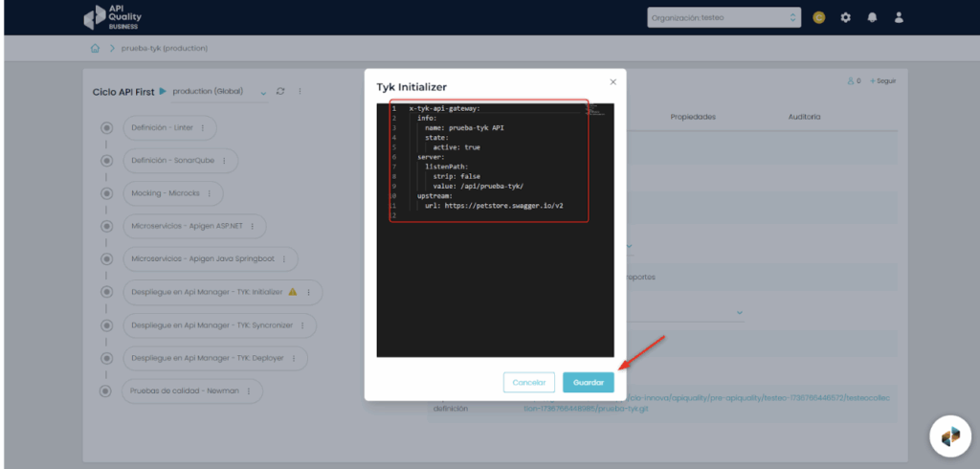The width and height of the screenshot is (980, 469).
Task: Click line 11 upstream url text
Action: pos(494,205)
